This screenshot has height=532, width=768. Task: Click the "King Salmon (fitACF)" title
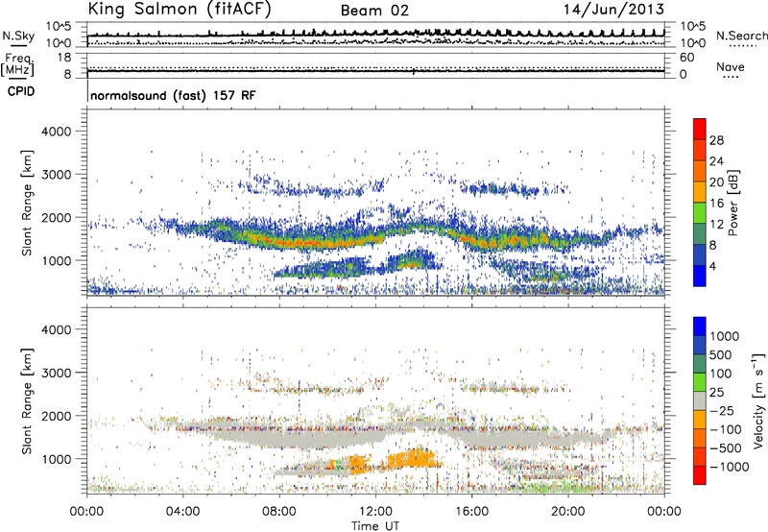180,9
